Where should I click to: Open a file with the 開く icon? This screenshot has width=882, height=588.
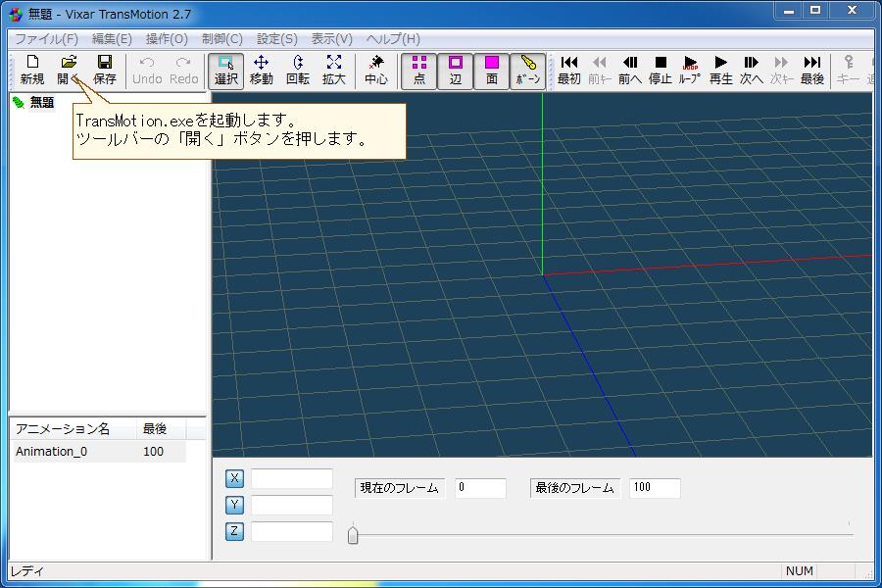pos(68,70)
